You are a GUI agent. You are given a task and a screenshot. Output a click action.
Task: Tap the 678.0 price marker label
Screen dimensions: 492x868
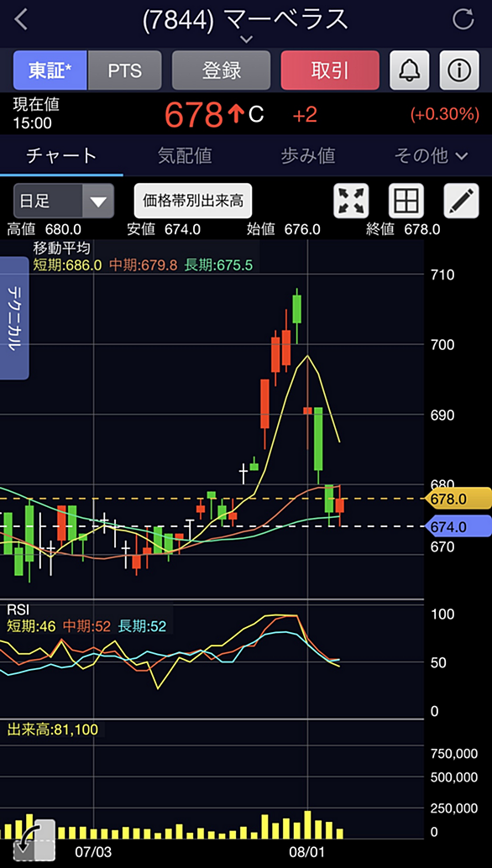[x=458, y=499]
